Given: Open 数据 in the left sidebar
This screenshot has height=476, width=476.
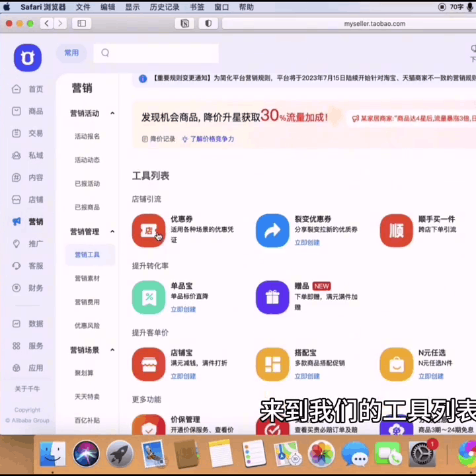Looking at the screenshot, I should point(28,324).
